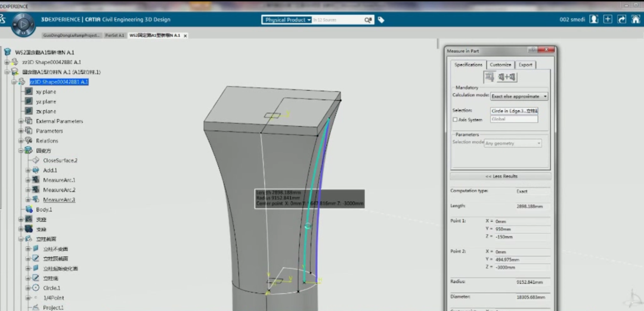Open the Selection mode Any geometry dropdown
644x311 pixels.
point(513,143)
